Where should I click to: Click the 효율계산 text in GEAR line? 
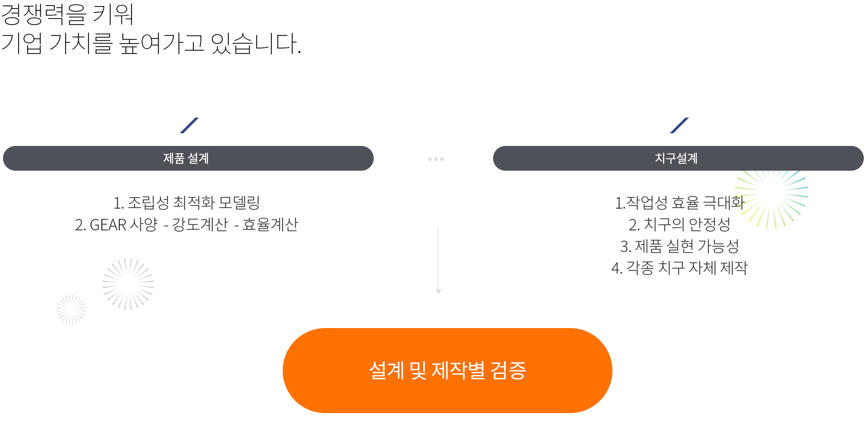(270, 225)
